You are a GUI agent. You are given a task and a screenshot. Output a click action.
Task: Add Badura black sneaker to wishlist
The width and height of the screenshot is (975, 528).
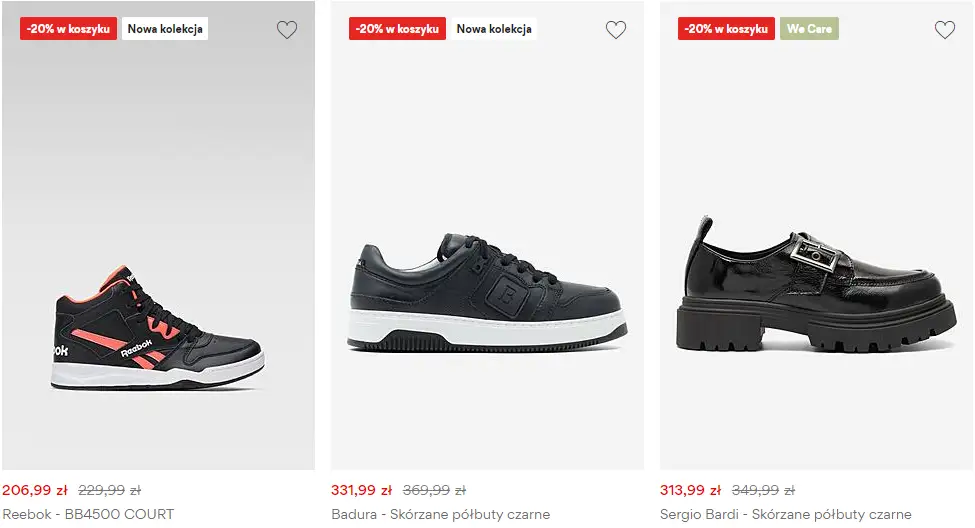pos(616,30)
